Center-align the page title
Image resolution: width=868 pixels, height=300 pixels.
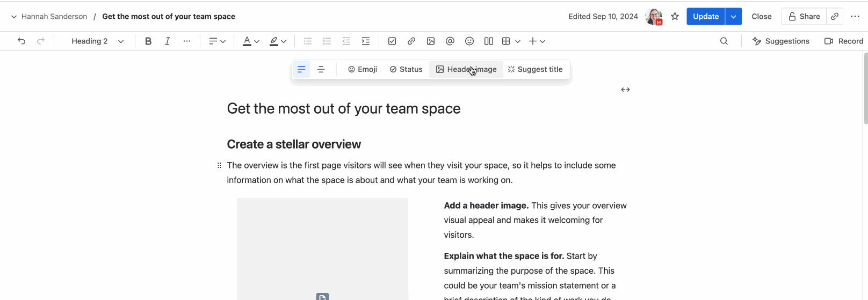tap(321, 69)
